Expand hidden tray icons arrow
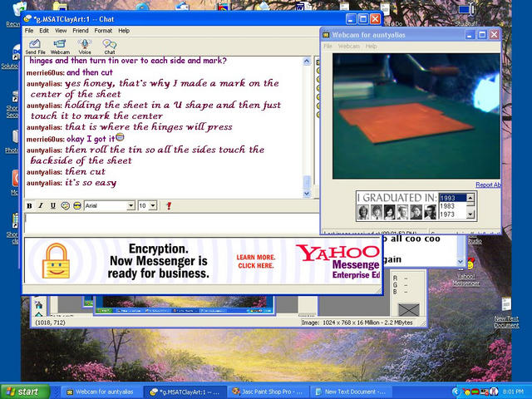 pos(456,392)
